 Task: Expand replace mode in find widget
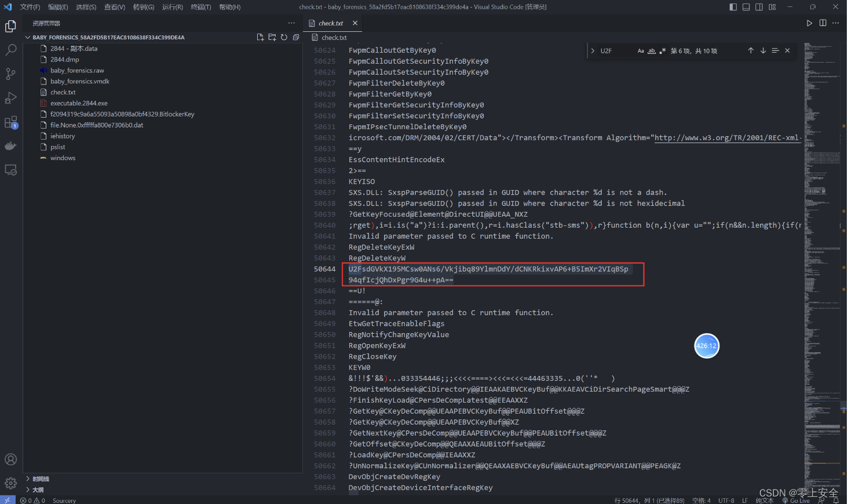593,51
